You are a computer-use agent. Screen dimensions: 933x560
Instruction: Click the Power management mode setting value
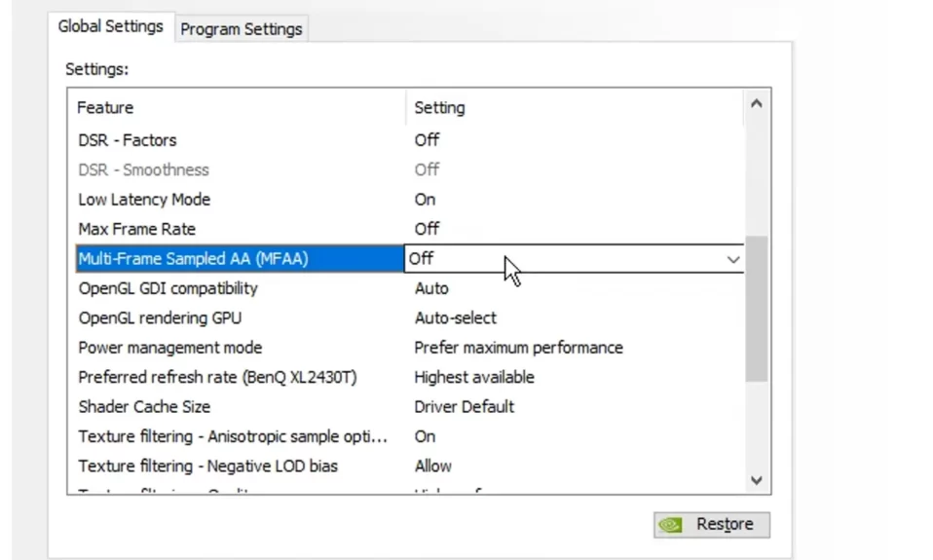pos(518,348)
